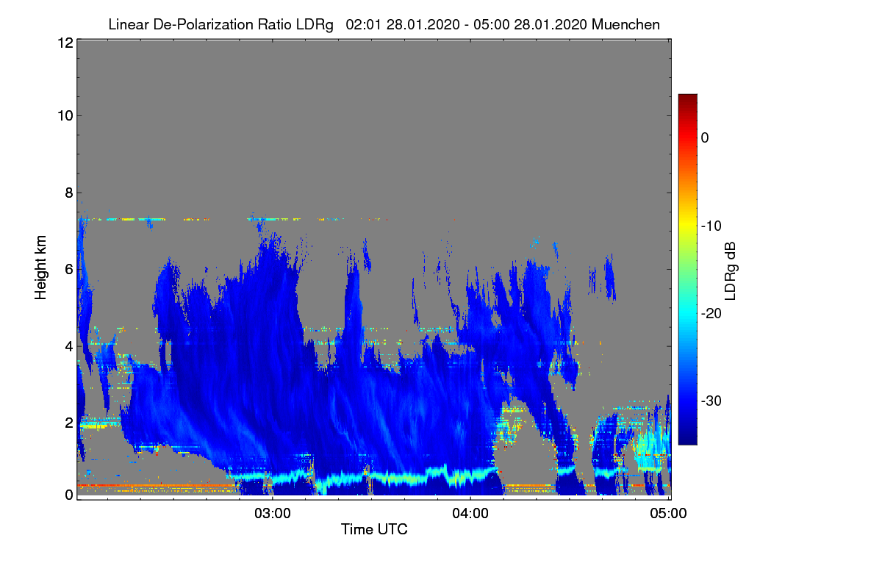Click the '2' height axis label
This screenshot has height=588, width=882.
68,423
